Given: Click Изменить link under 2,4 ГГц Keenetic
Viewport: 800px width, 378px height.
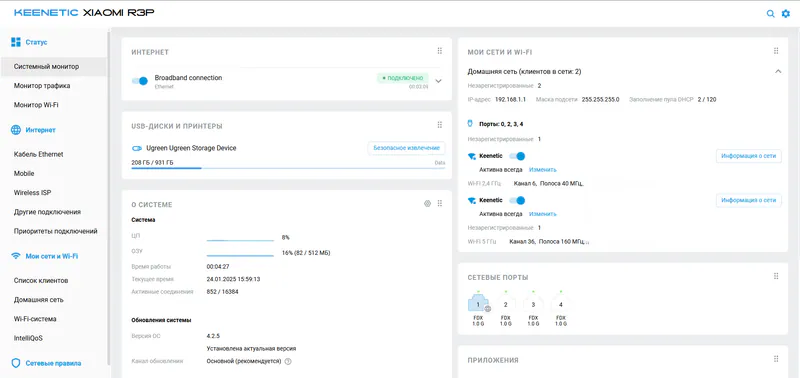Looking at the screenshot, I should click(542, 169).
